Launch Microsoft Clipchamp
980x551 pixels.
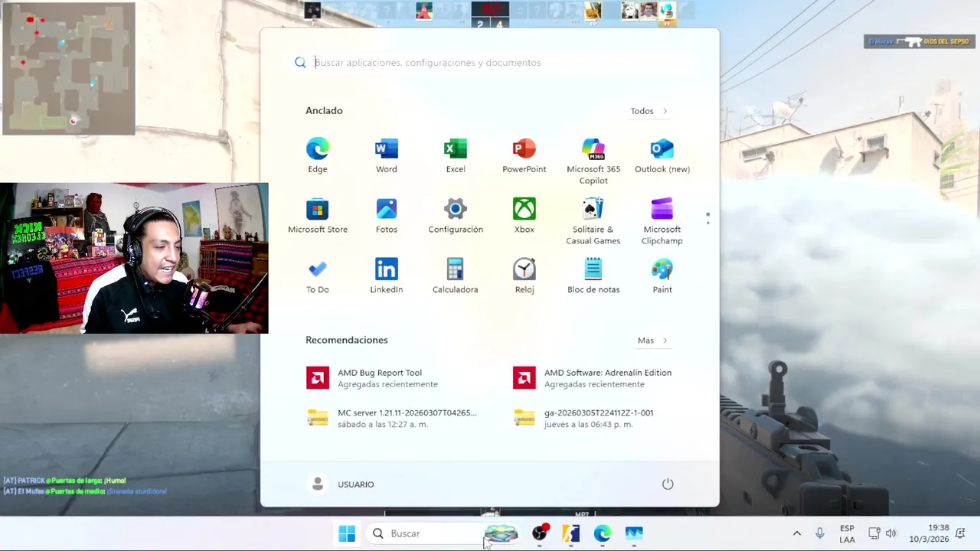[x=662, y=221]
